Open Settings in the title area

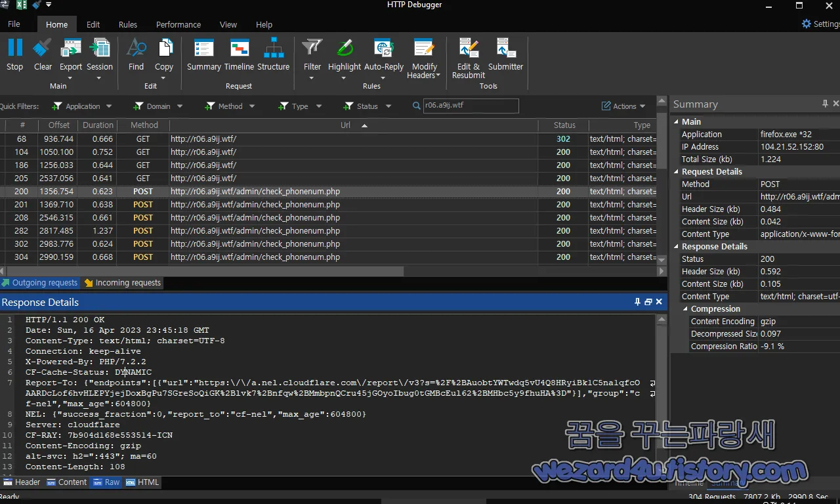pos(820,24)
